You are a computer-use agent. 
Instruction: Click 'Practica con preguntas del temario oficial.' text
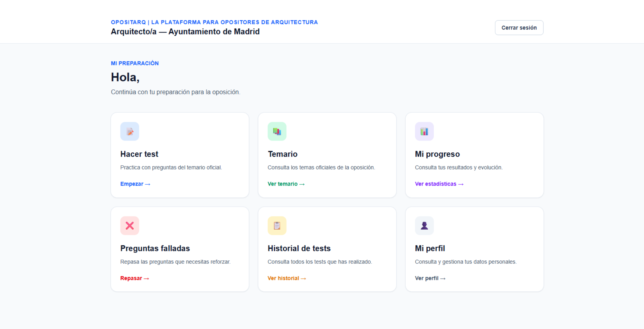click(x=171, y=168)
